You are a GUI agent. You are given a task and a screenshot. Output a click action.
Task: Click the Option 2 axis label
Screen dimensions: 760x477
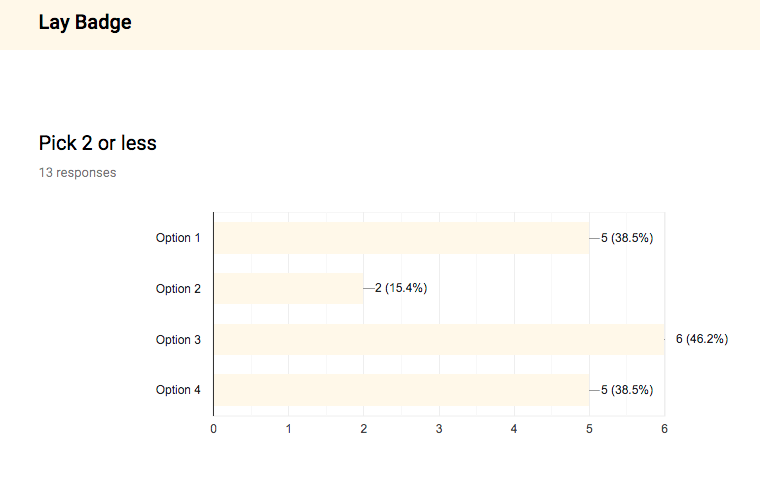(178, 289)
